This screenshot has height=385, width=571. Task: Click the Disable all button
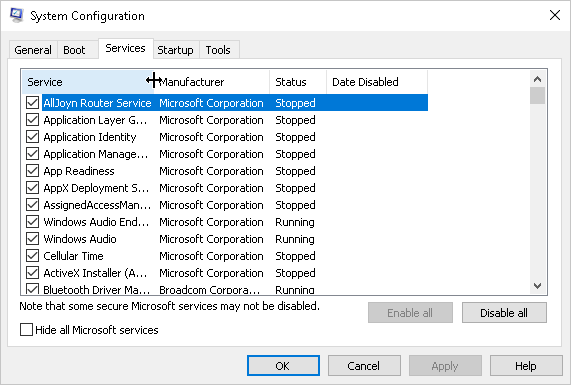point(504,313)
